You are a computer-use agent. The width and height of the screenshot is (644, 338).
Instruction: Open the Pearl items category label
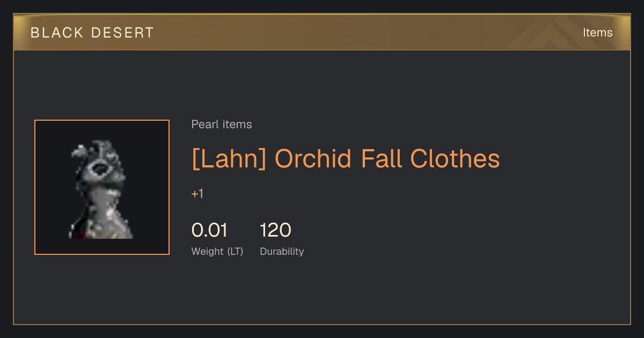pos(222,124)
